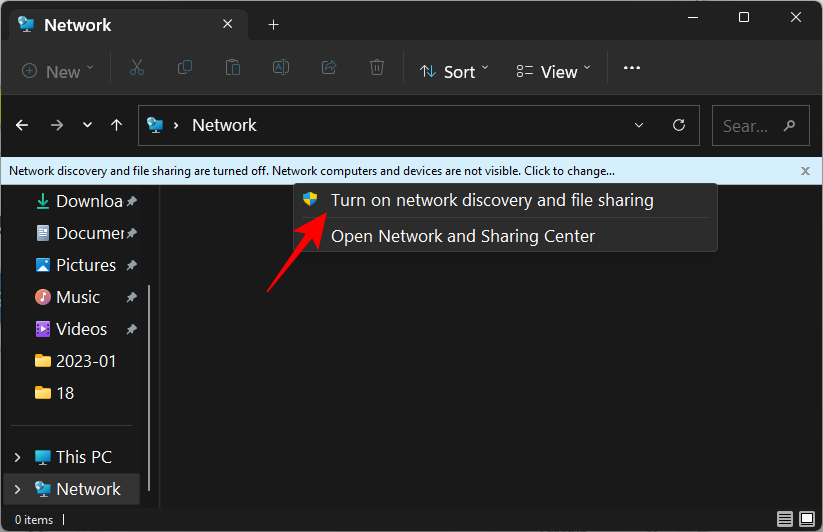Open the Pictures folder in sidebar

[x=85, y=265]
